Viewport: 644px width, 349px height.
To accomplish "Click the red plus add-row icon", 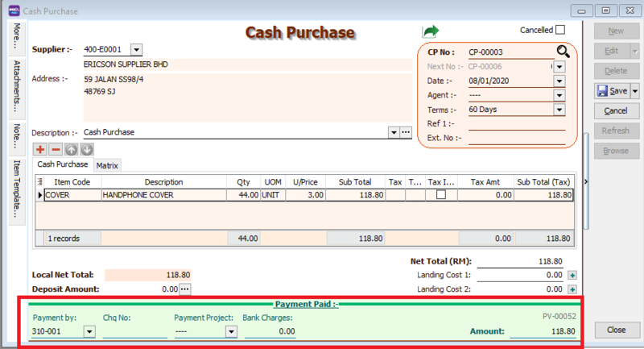I will pos(40,149).
